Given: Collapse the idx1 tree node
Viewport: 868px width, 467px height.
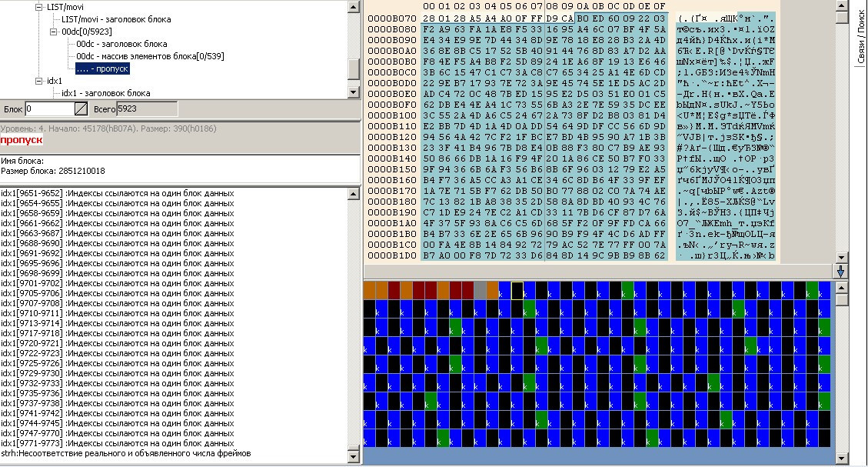Looking at the screenshot, I should point(39,81).
